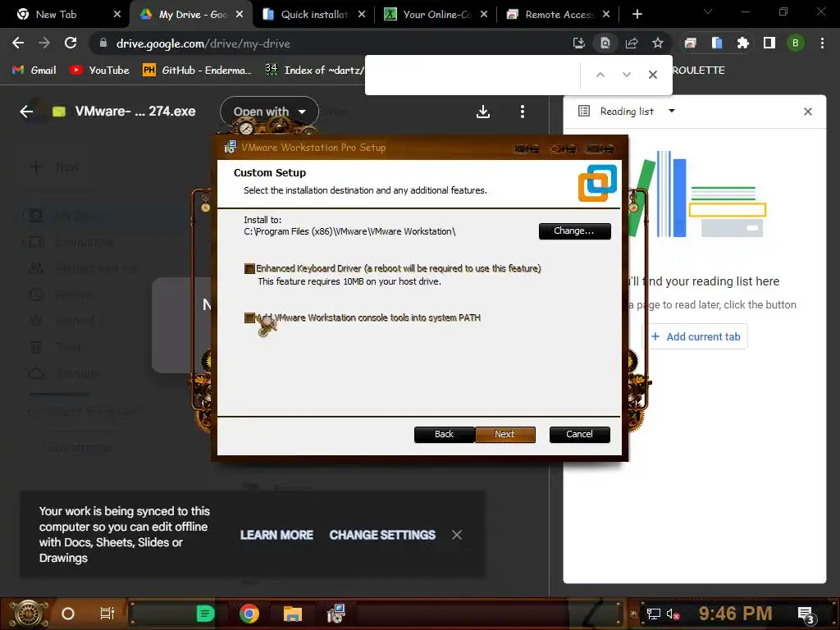This screenshot has height=630, width=840.
Task: Open Task View on the taskbar
Action: click(107, 614)
